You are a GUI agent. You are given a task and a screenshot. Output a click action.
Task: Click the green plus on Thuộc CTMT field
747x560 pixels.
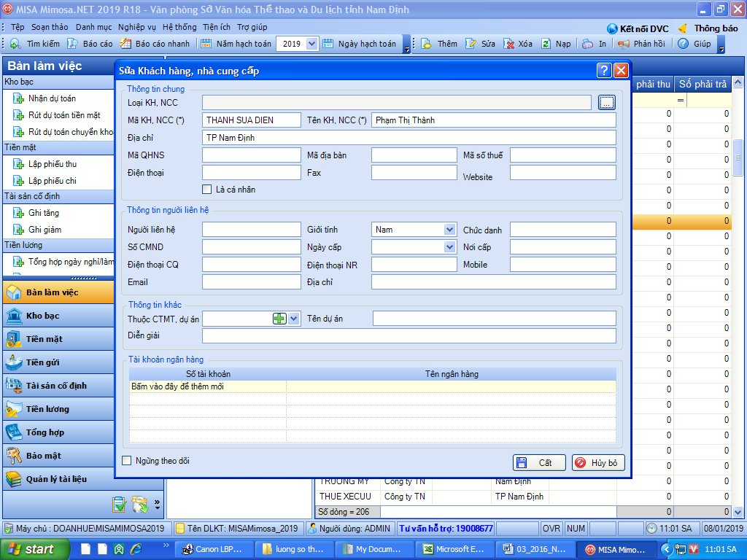(x=279, y=319)
